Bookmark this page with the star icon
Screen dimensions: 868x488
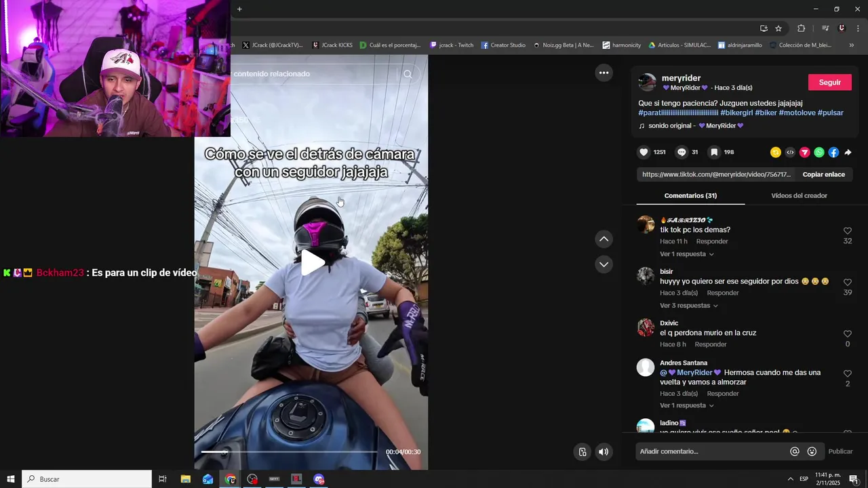[778, 28]
